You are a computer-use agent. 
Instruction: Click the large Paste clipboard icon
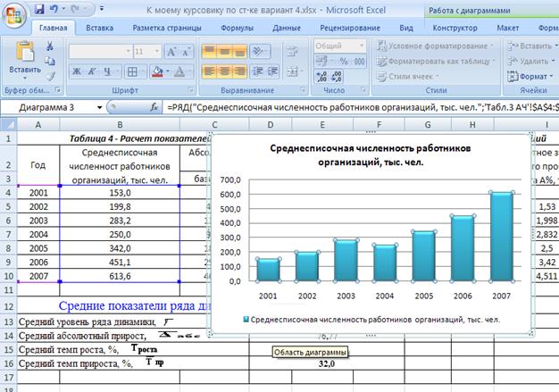25,51
